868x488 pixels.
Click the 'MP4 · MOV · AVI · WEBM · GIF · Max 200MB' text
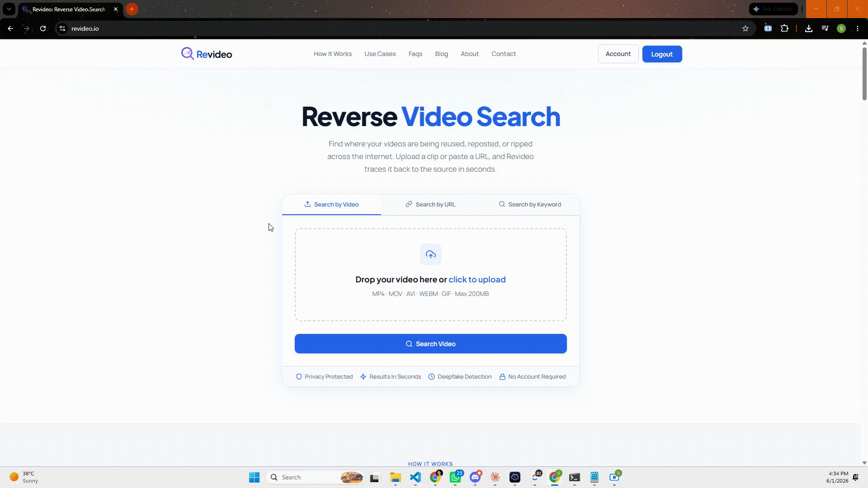pos(430,294)
